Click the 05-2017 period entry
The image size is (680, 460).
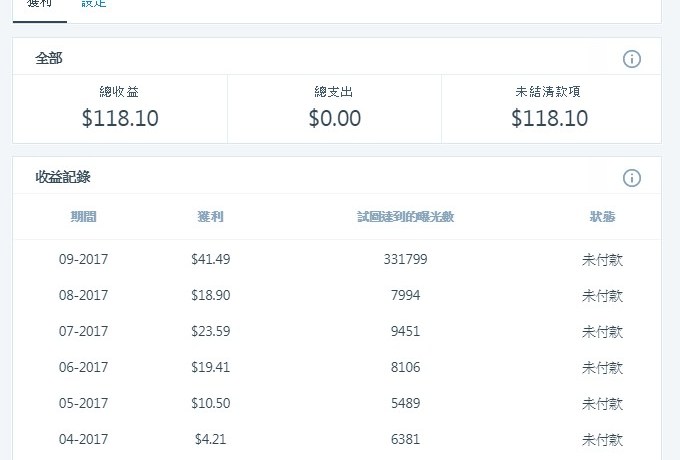point(84,403)
